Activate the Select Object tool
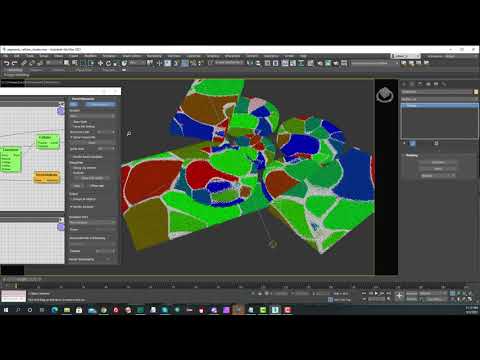The height and width of the screenshot is (360, 480). [x=67, y=63]
